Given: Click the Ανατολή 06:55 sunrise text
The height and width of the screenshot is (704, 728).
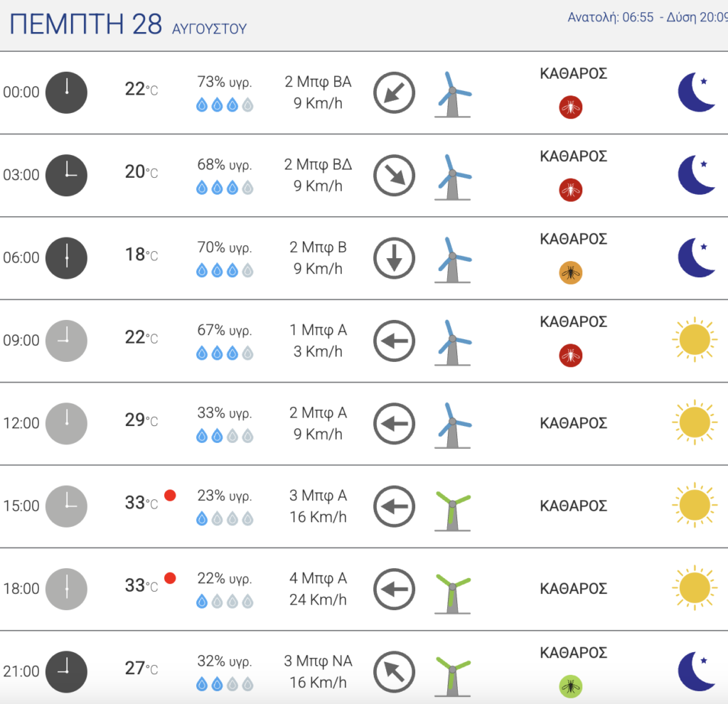Looking at the screenshot, I should (x=611, y=17).
